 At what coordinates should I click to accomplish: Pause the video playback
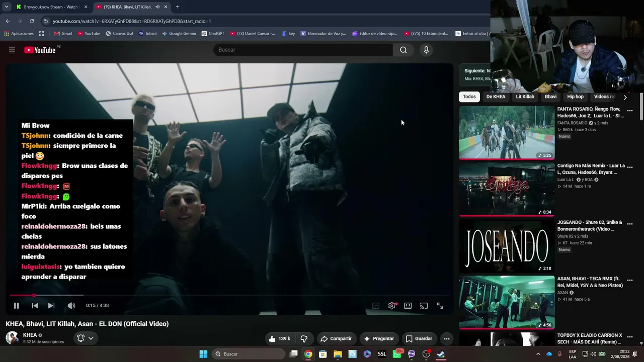click(16, 306)
